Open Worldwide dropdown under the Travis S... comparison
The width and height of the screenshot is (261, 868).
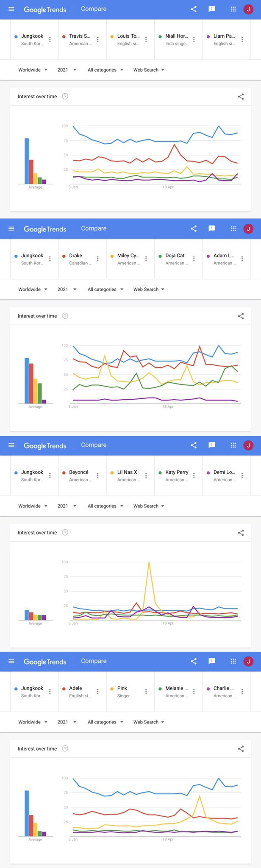click(x=33, y=70)
